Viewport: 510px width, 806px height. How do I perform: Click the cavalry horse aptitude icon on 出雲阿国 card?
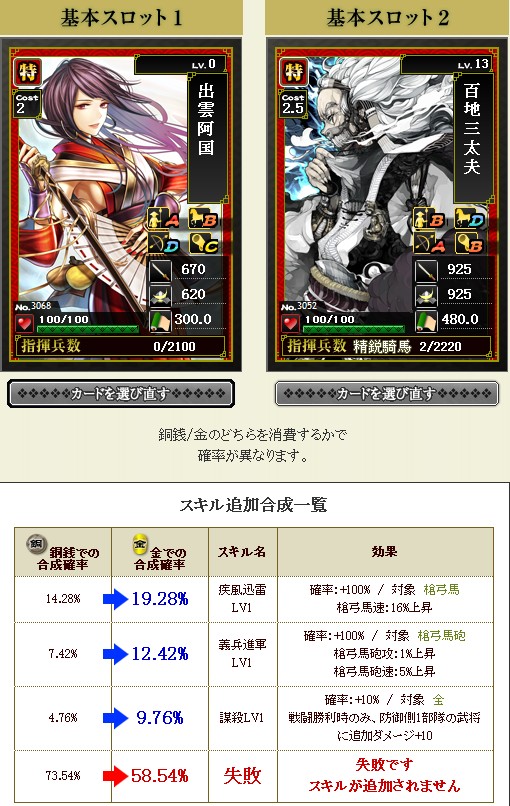tap(203, 219)
